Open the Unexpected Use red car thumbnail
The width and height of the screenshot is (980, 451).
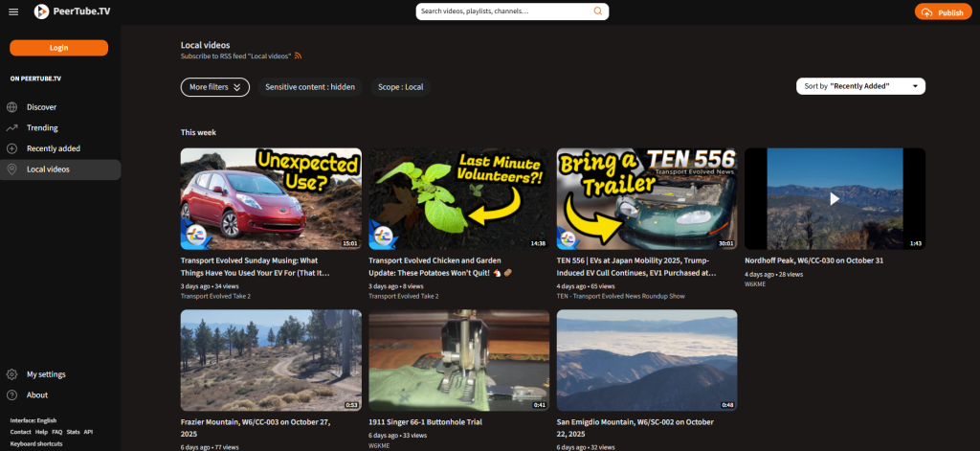[x=271, y=199]
